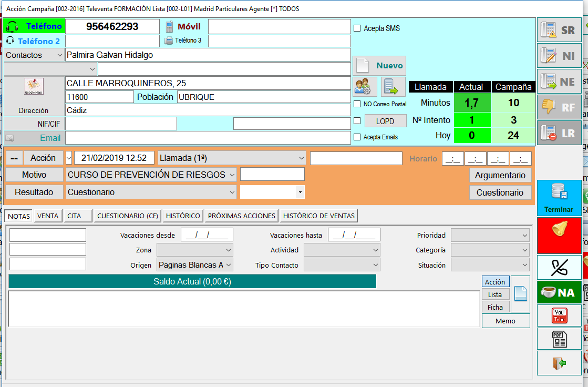
Task: Click the LR blocked phone icon button
Action: (559, 133)
